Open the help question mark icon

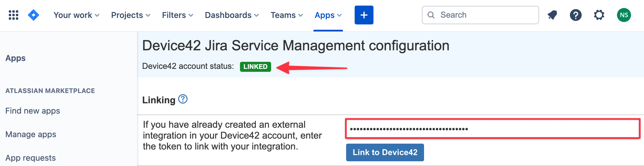(576, 15)
